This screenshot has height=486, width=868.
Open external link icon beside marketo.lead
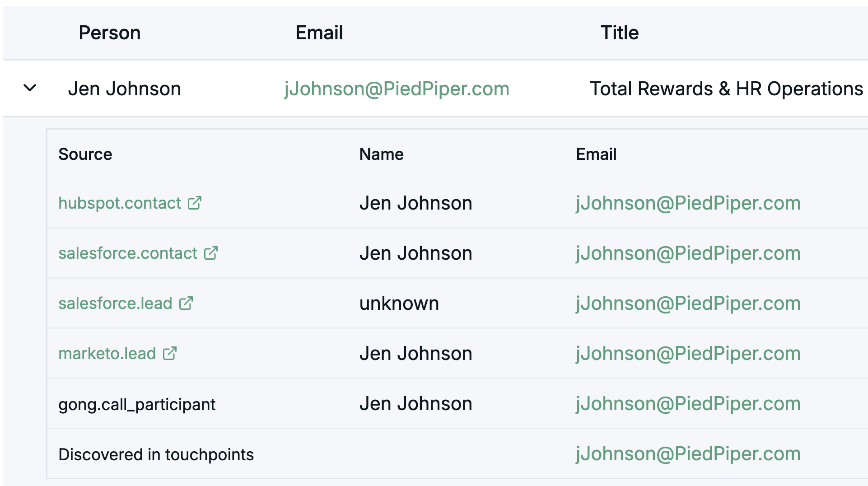pos(170,354)
